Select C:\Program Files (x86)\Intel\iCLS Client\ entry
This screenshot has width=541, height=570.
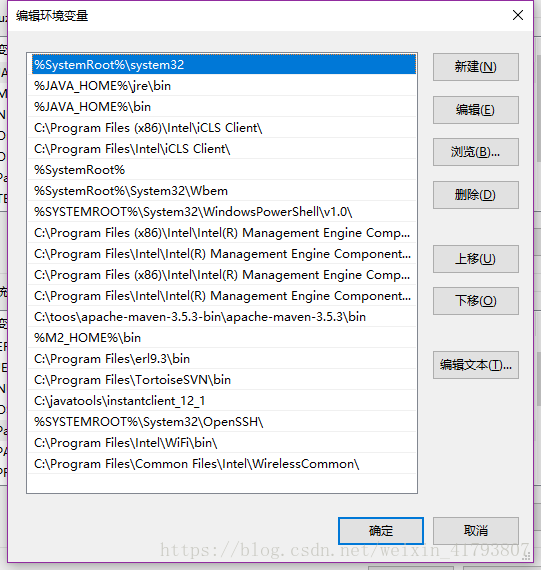coord(222,128)
